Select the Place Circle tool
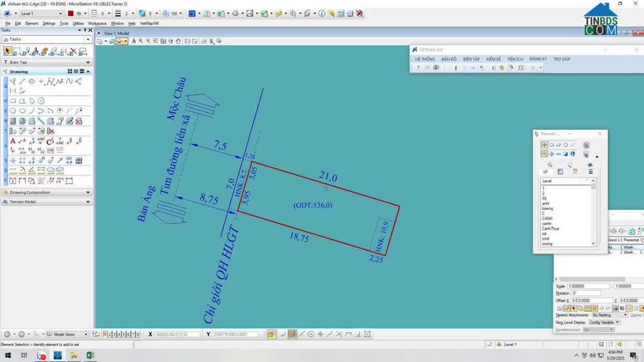 (13, 111)
